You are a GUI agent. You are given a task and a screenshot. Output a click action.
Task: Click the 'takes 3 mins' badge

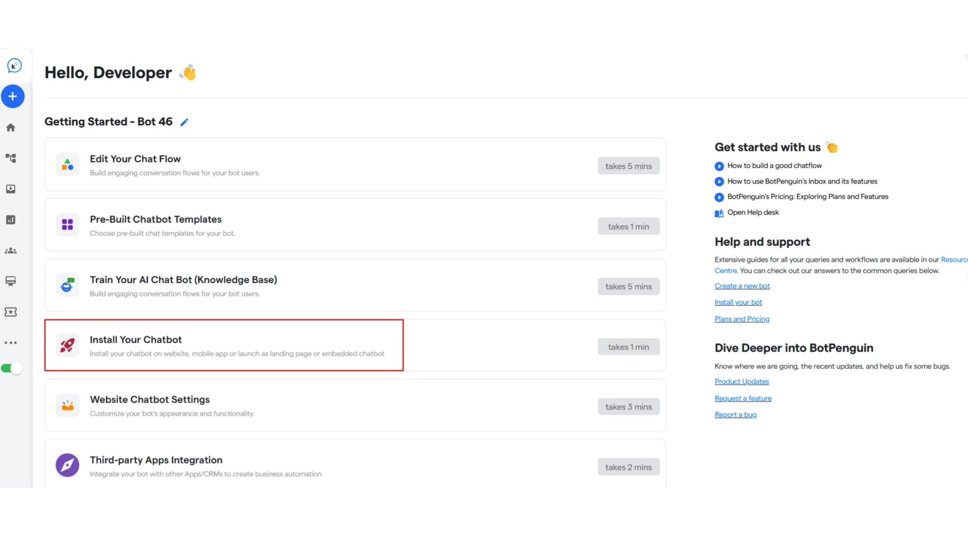[629, 407]
